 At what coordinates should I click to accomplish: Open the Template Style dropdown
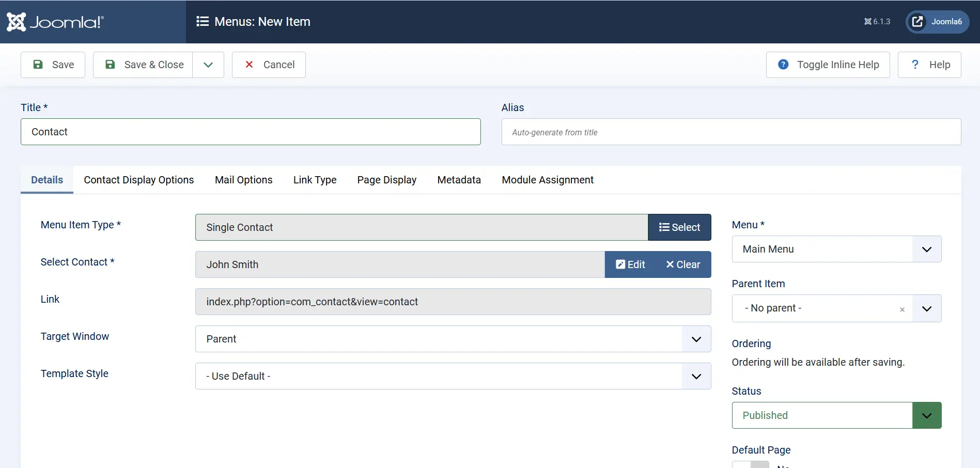click(453, 376)
